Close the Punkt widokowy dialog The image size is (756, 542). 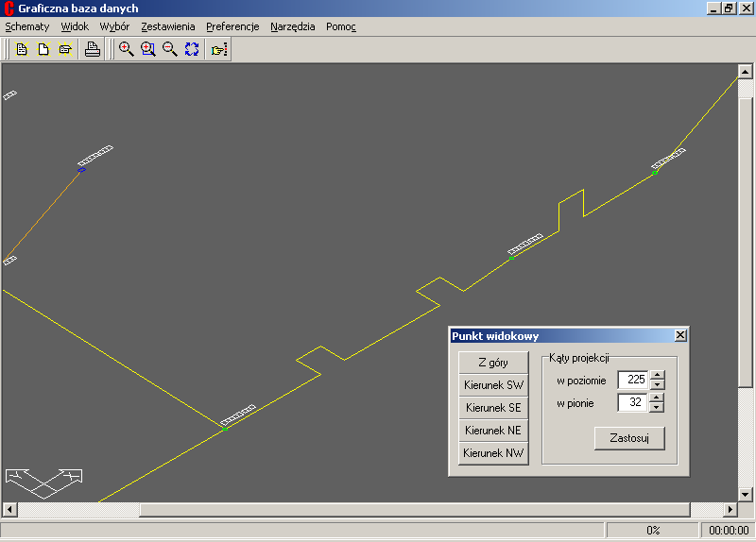(x=680, y=335)
